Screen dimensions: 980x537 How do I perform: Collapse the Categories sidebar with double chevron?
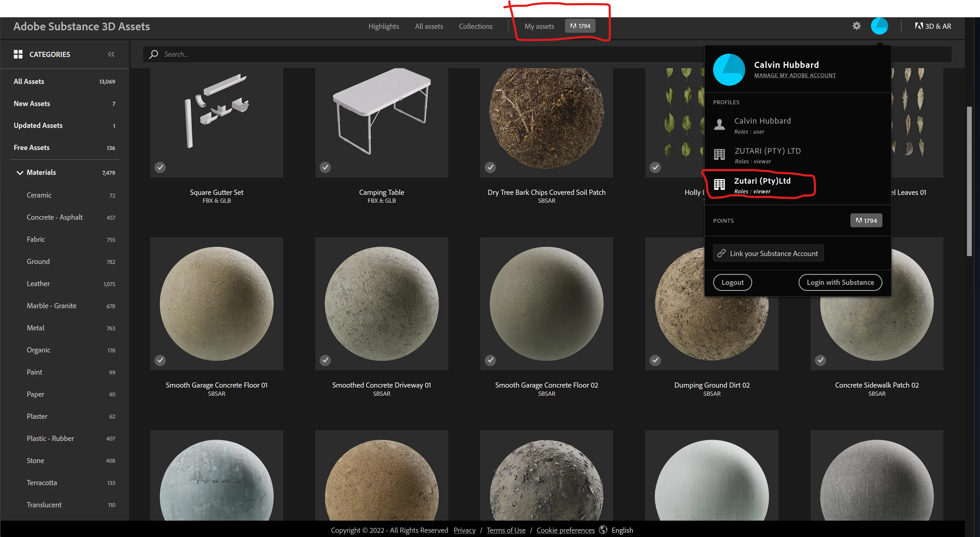pos(111,54)
